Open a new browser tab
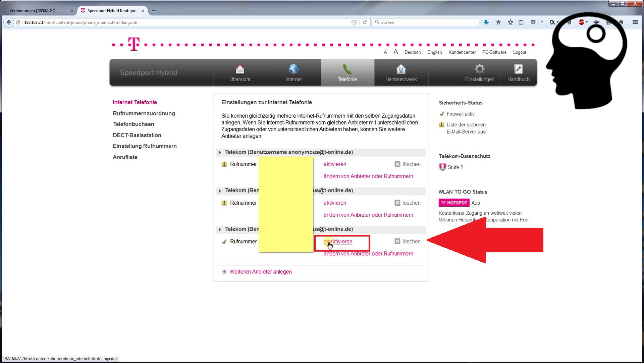The width and height of the screenshot is (644, 363). tap(154, 11)
